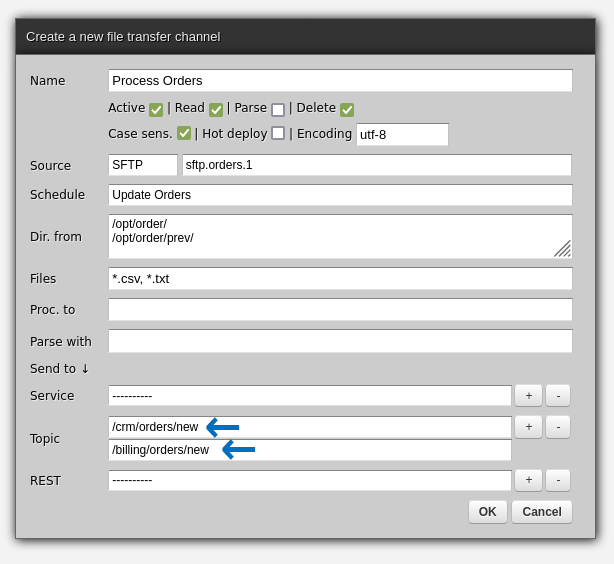Grab the Dir. from textarea resize handle
The height and width of the screenshot is (564, 614).
coord(563,249)
